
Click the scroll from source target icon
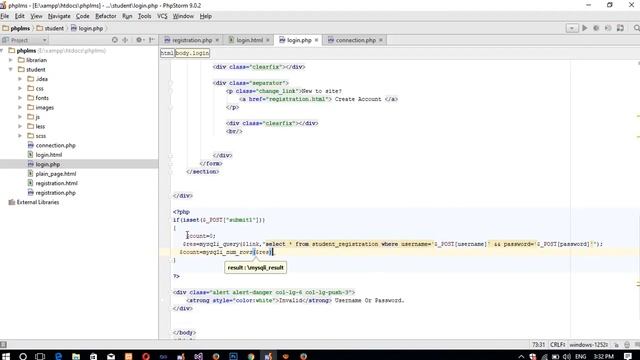tap(115, 40)
